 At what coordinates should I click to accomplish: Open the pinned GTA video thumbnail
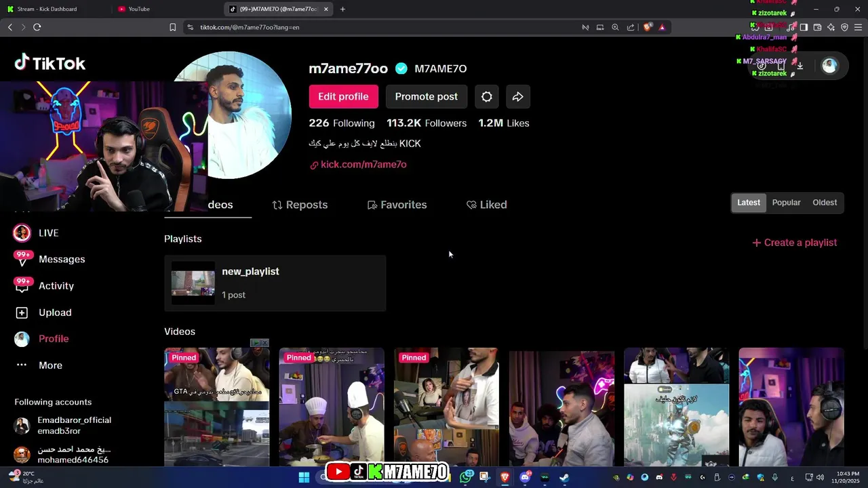click(217, 407)
